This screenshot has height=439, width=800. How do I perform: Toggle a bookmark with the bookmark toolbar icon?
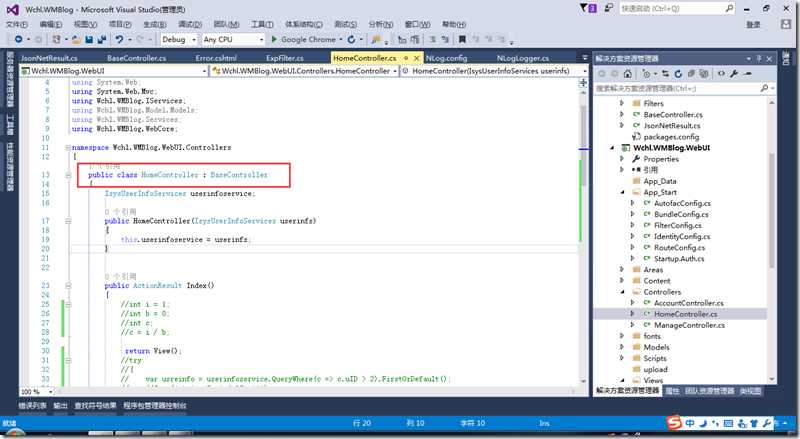coord(462,39)
